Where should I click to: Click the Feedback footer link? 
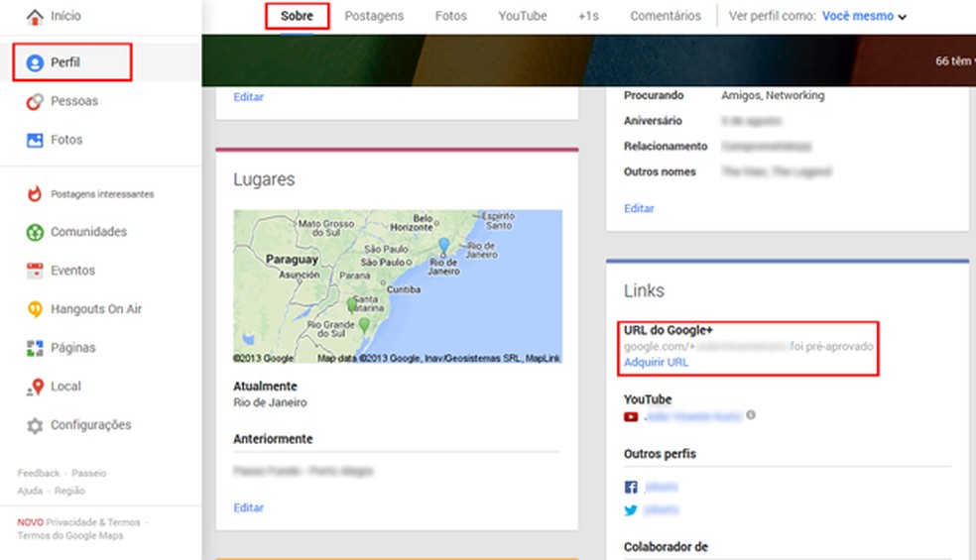(x=39, y=474)
